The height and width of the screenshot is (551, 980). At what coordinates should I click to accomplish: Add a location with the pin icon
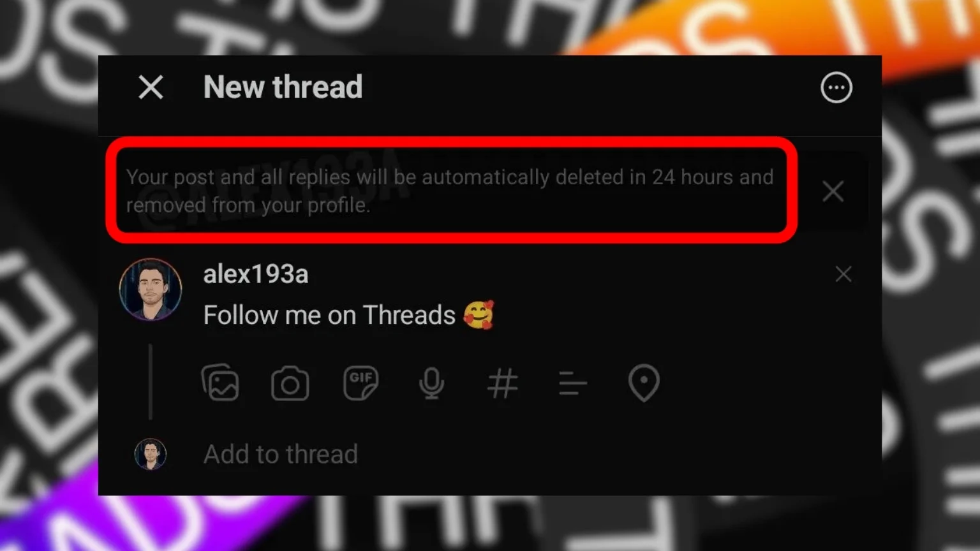644,383
